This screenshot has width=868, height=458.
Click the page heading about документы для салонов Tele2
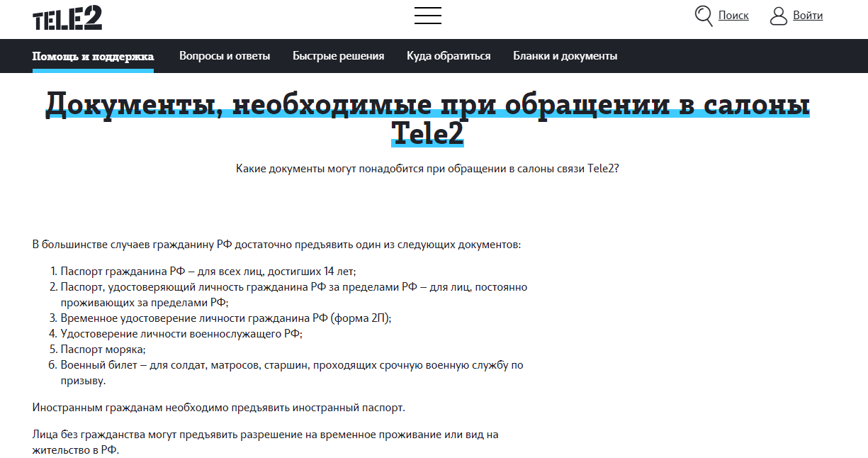pyautogui.click(x=428, y=118)
